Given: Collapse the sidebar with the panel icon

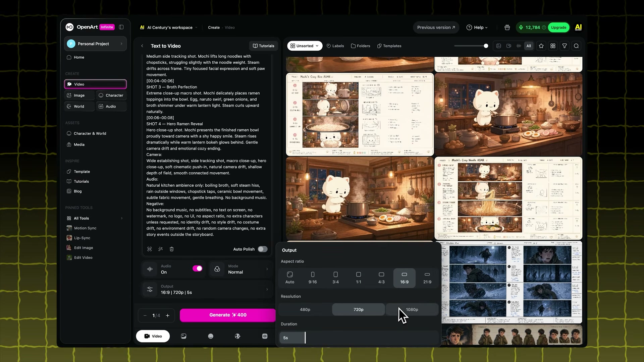Looking at the screenshot, I should [121, 27].
